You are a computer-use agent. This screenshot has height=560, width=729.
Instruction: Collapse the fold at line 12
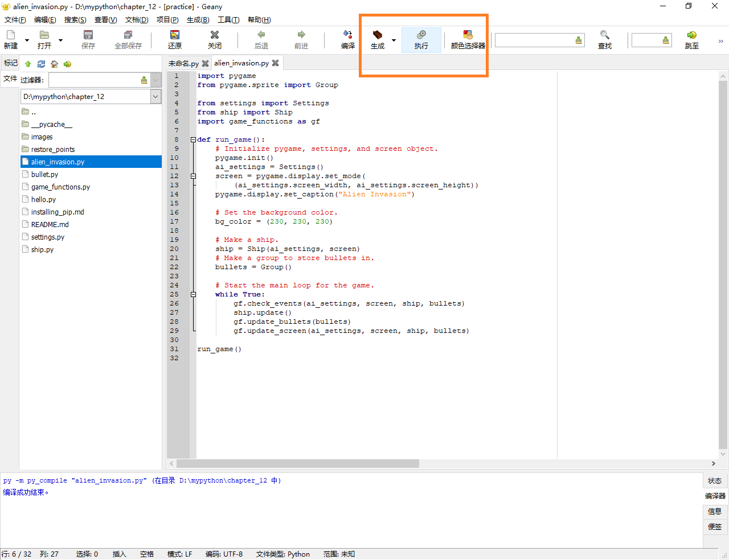(193, 176)
